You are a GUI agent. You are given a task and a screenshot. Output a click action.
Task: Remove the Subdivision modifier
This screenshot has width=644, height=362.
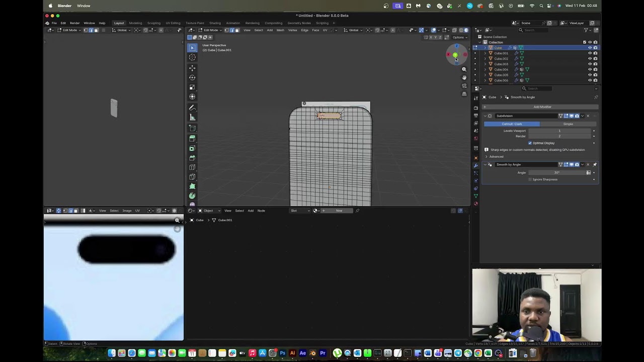(588, 116)
